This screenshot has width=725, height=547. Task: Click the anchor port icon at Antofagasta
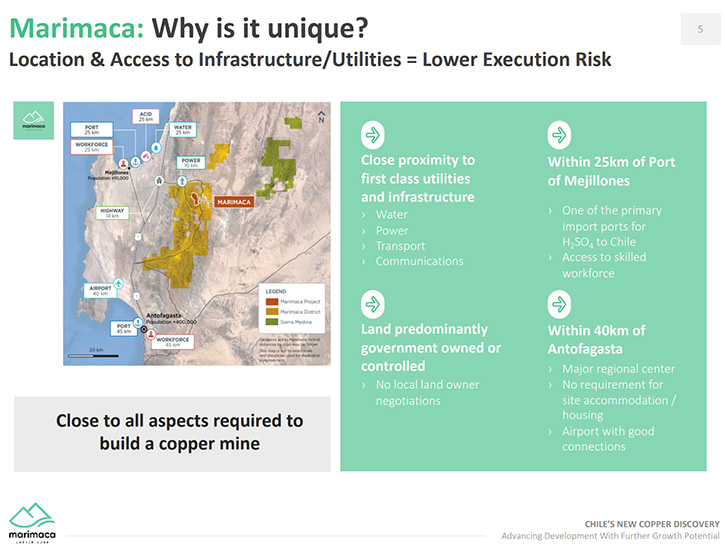[x=138, y=321]
